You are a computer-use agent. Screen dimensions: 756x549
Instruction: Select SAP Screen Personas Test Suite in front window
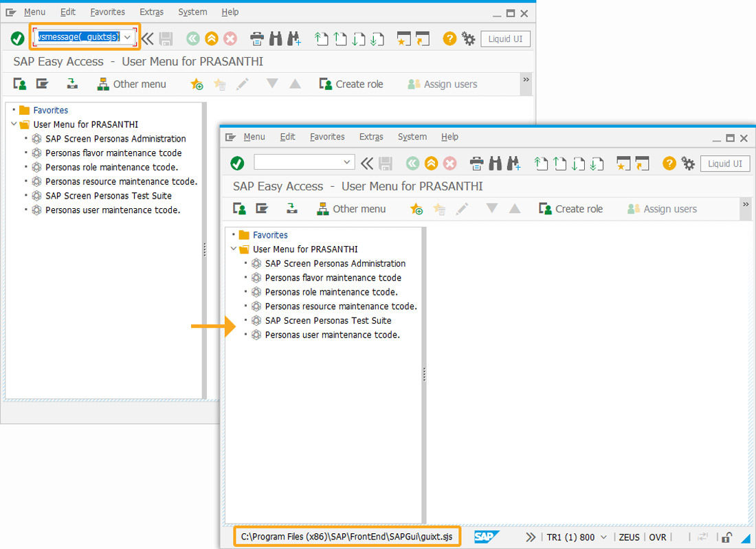click(321, 320)
